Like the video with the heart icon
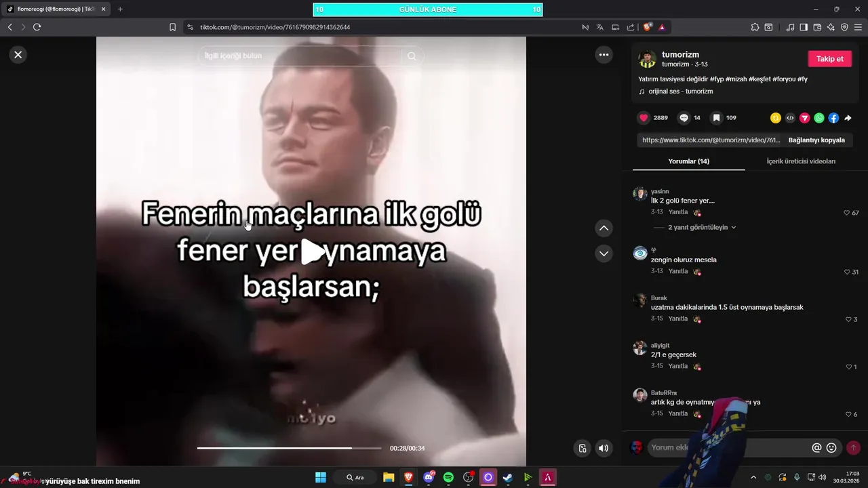This screenshot has height=488, width=868. coord(644,118)
